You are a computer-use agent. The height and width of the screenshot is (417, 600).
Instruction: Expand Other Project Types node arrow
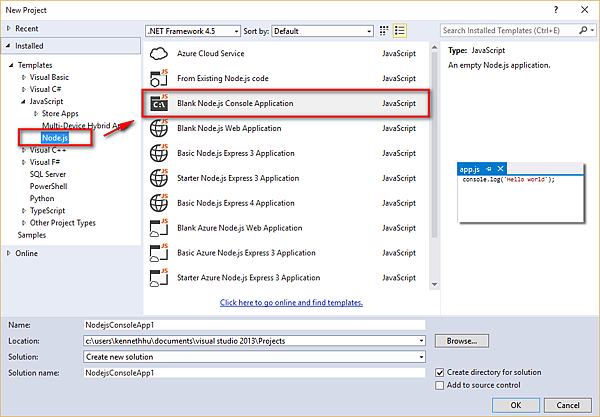pos(24,223)
